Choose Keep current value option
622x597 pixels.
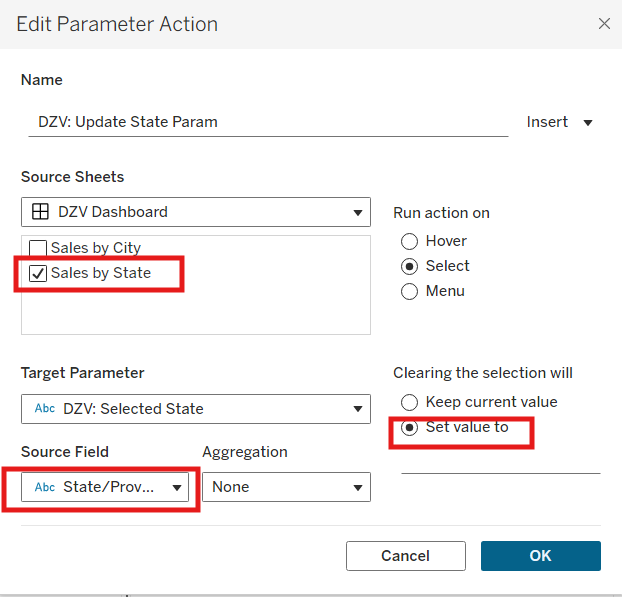point(409,402)
